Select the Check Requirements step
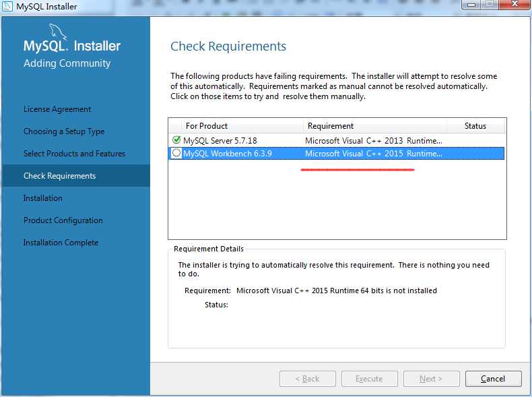532x397 pixels. pyautogui.click(x=75, y=175)
